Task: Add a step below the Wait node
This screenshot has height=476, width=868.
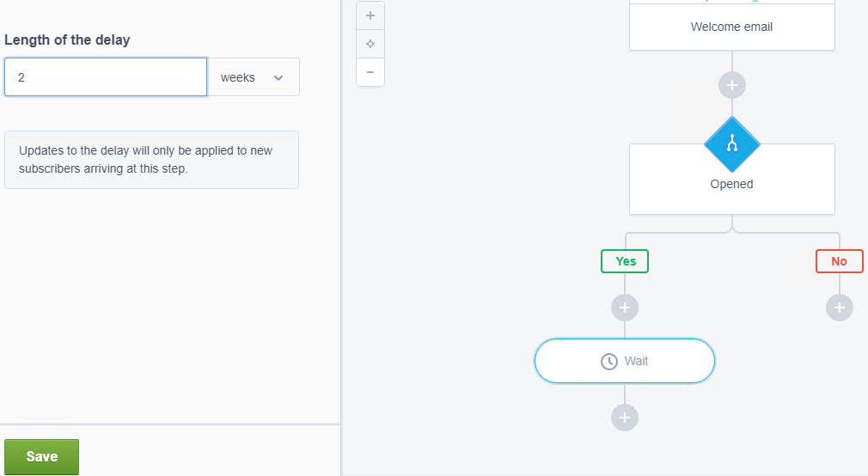Action: tap(625, 418)
